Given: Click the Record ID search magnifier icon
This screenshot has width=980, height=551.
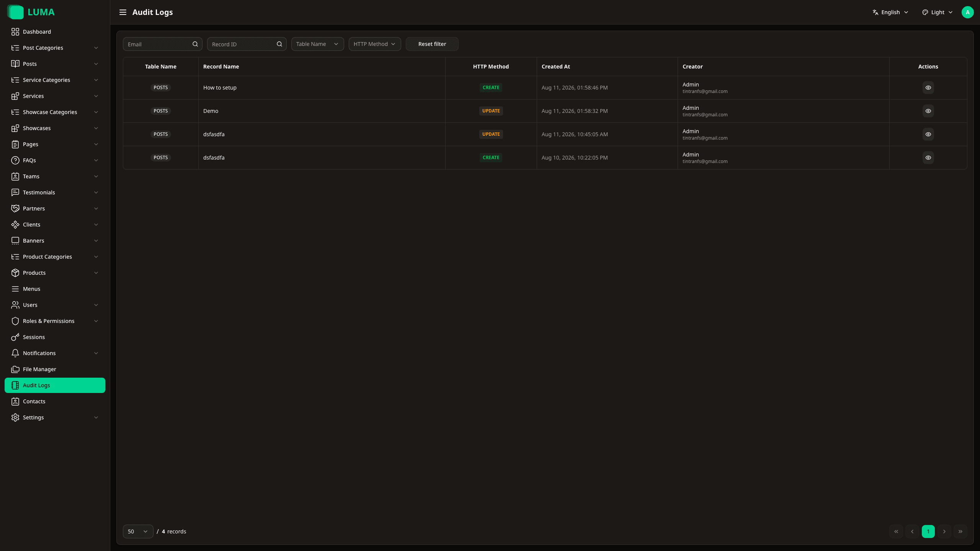Looking at the screenshot, I should (x=279, y=44).
